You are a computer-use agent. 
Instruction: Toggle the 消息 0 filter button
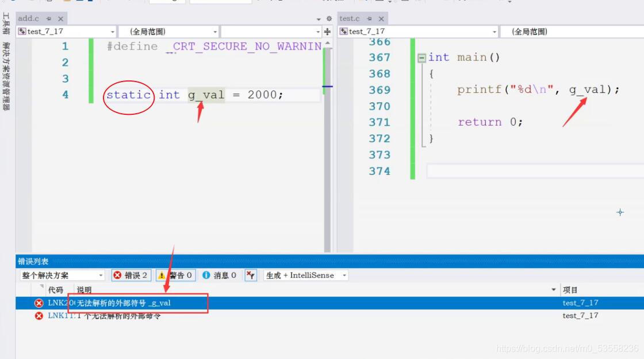pos(219,275)
